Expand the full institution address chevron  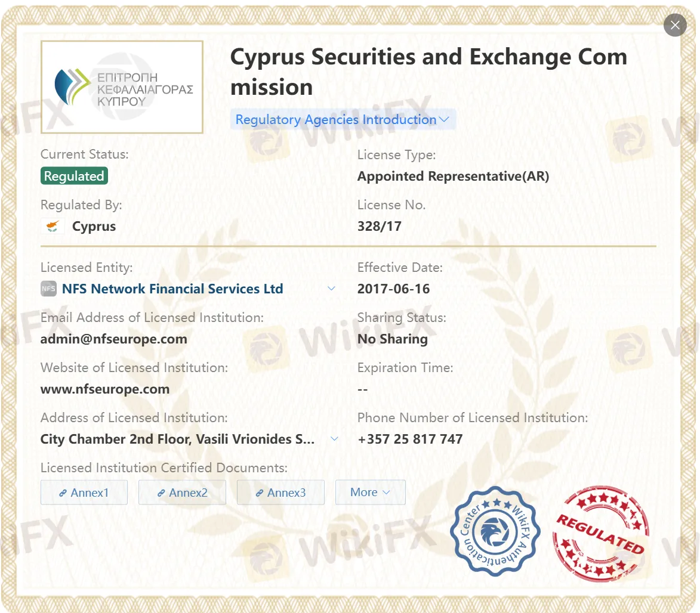334,439
